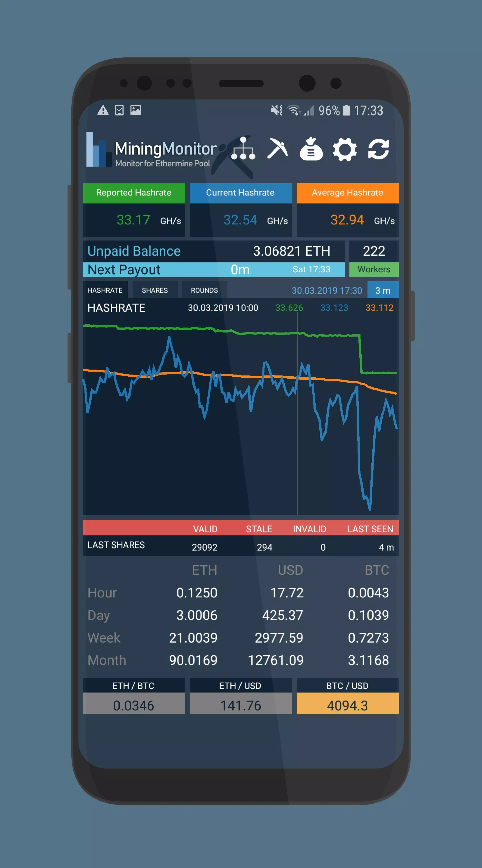The height and width of the screenshot is (868, 482).
Task: Tap the cellular signal bars icon
Action: pyautogui.click(x=309, y=110)
